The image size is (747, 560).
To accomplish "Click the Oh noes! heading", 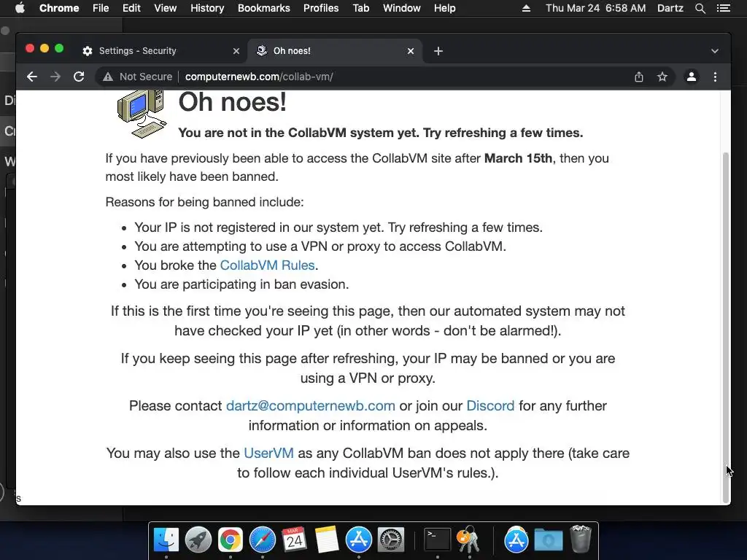I will 232,102.
